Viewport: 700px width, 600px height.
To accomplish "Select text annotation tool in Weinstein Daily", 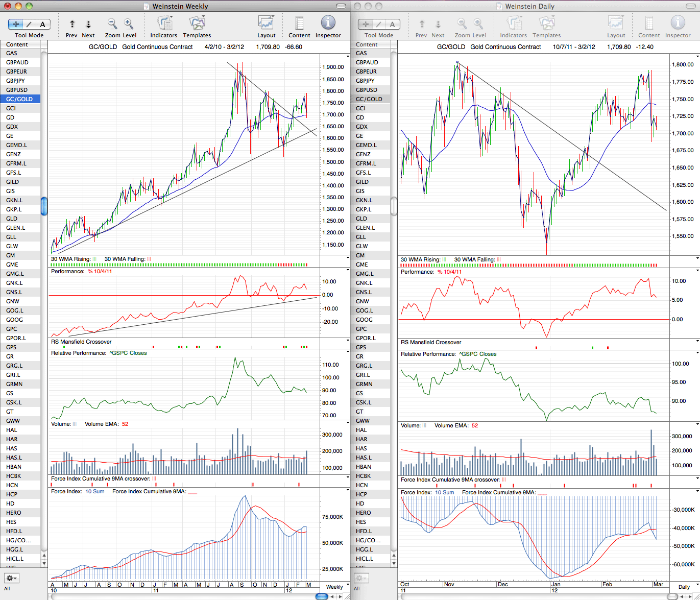I will tap(393, 24).
